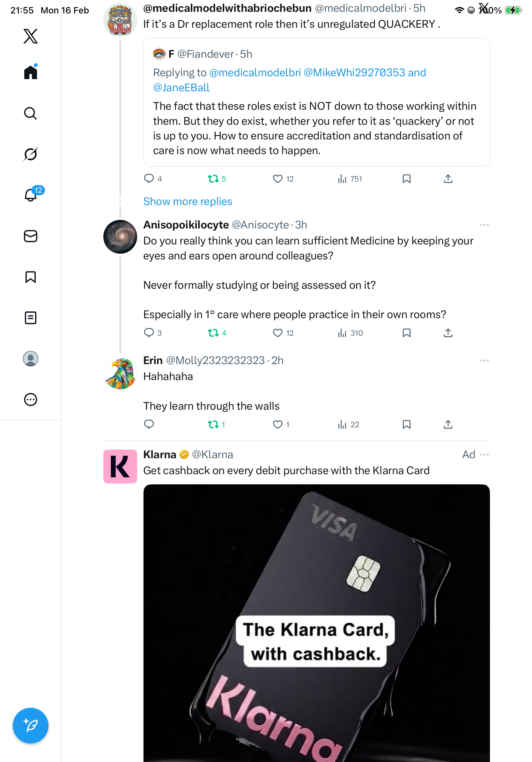Open @JaneEBall mention link
532x762 pixels.
(x=181, y=88)
